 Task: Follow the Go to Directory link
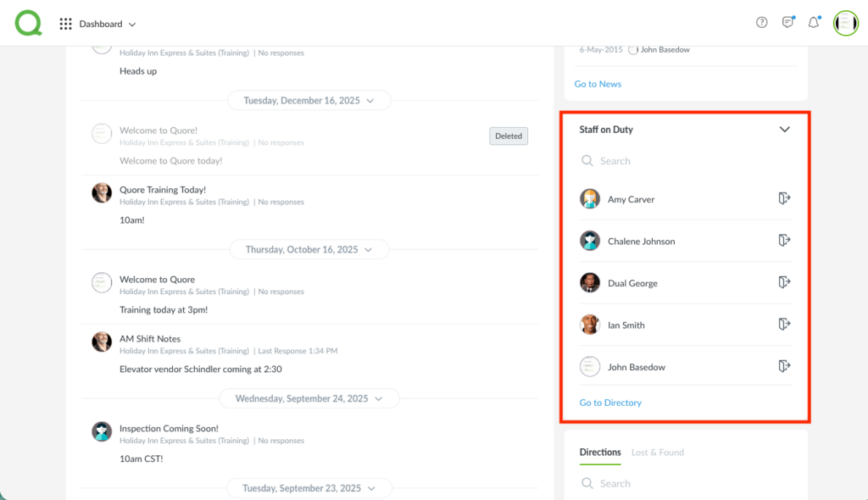click(610, 403)
